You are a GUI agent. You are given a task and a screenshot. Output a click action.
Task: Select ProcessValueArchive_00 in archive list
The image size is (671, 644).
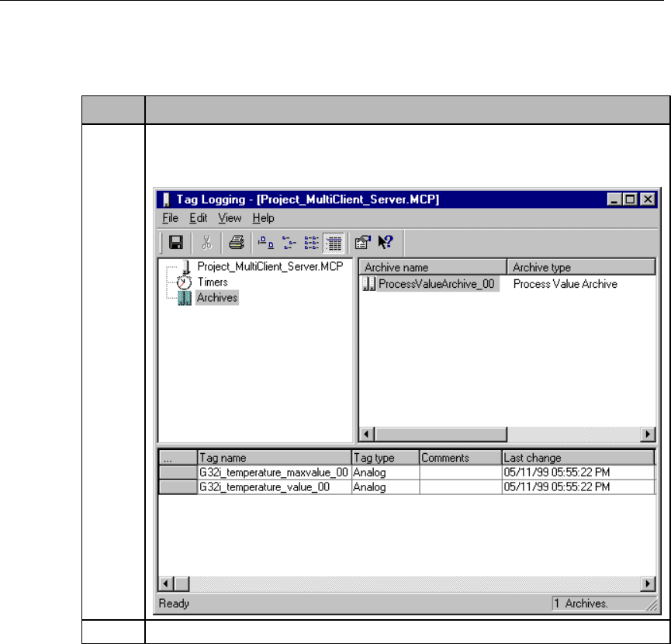pyautogui.click(x=435, y=284)
